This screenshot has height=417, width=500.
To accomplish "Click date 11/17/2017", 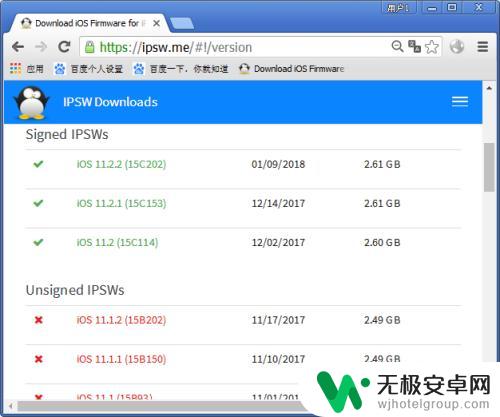I will pyautogui.click(x=278, y=320).
